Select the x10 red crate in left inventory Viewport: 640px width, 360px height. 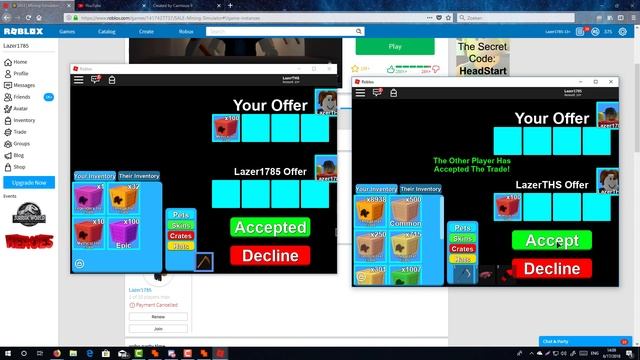[x=89, y=233]
